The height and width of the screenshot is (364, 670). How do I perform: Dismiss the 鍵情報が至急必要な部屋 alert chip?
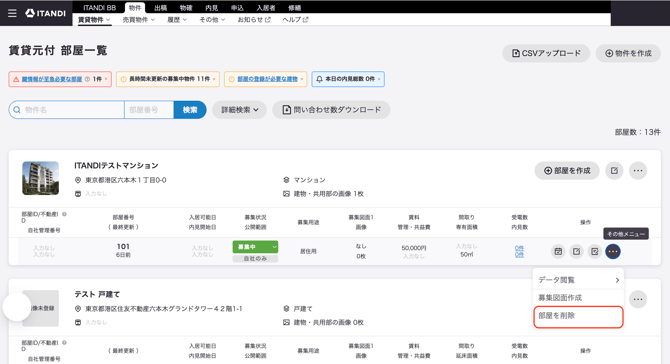click(106, 79)
